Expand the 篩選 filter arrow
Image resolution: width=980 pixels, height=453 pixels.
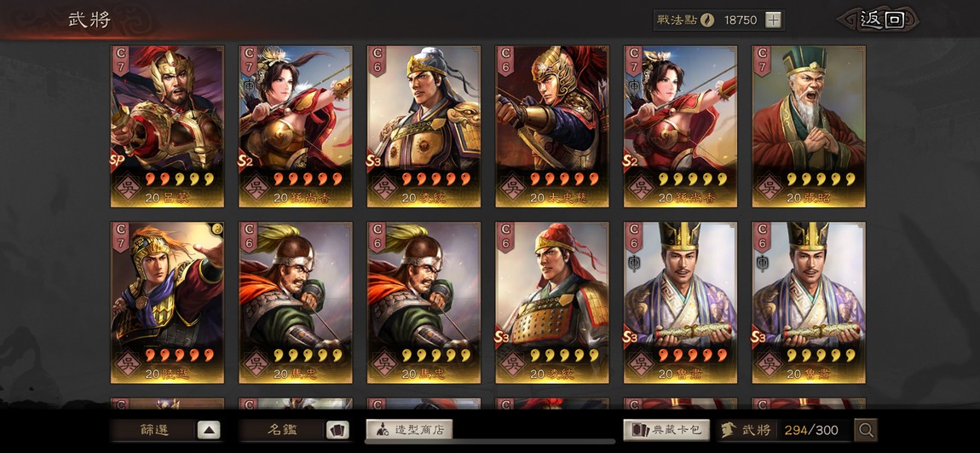click(x=209, y=430)
